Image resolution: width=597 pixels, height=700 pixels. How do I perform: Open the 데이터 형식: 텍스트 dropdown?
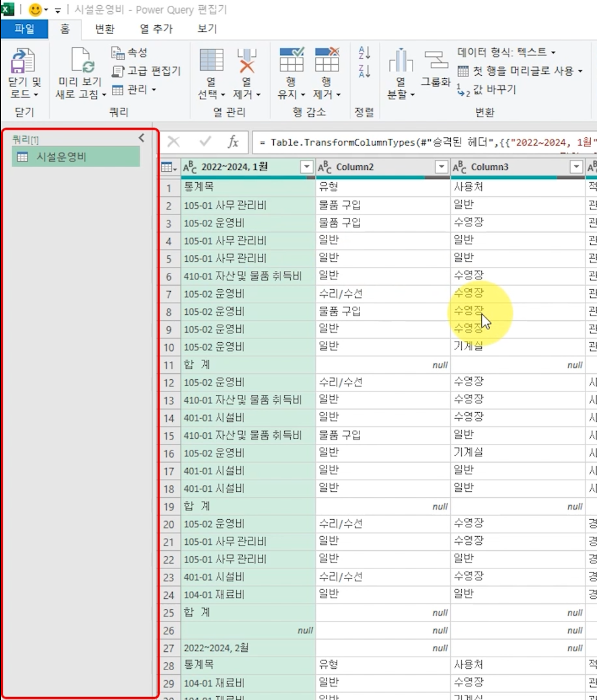pyautogui.click(x=553, y=52)
